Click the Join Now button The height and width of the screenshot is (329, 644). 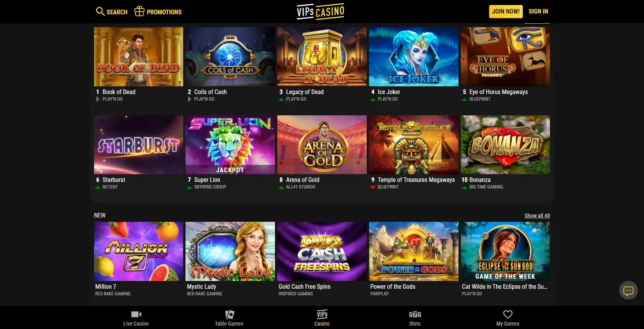pos(506,11)
